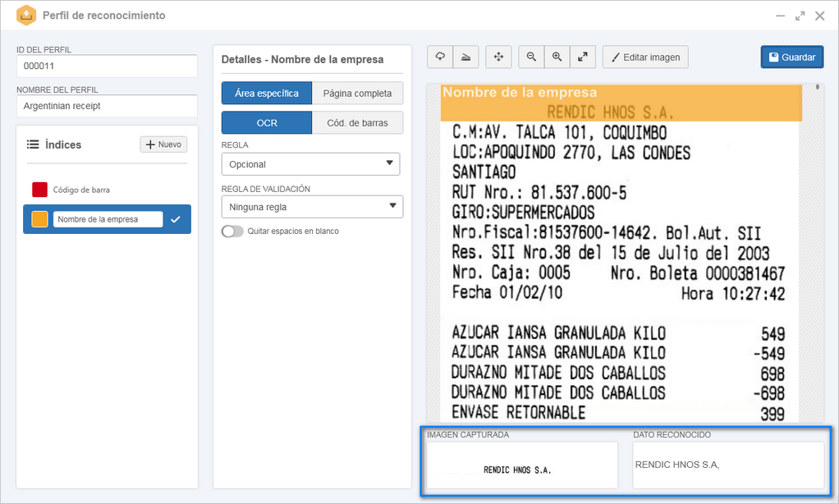Switch to the Página completa tab

[357, 93]
